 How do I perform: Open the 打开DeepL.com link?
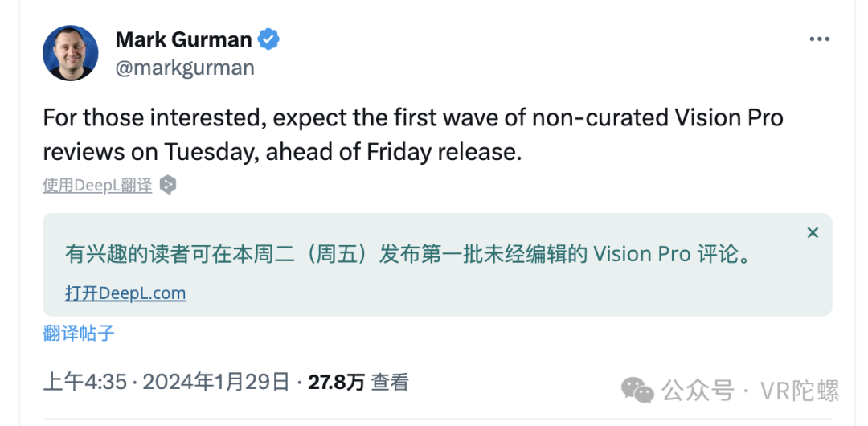tap(125, 293)
